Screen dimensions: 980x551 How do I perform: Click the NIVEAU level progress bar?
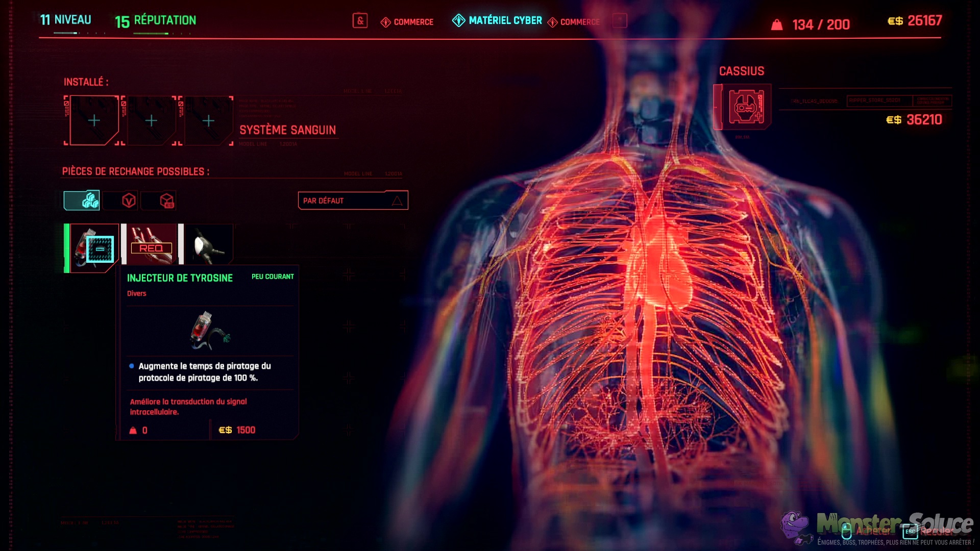80,33
